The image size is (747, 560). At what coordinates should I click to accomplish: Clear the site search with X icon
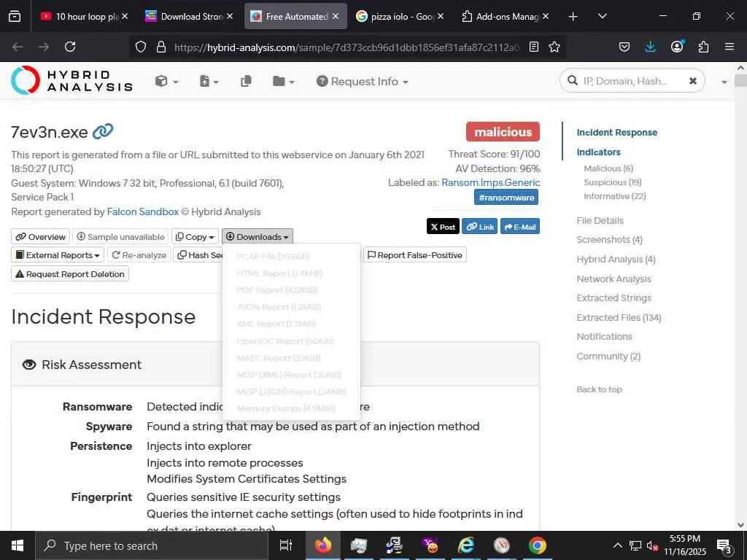pyautogui.click(x=693, y=81)
